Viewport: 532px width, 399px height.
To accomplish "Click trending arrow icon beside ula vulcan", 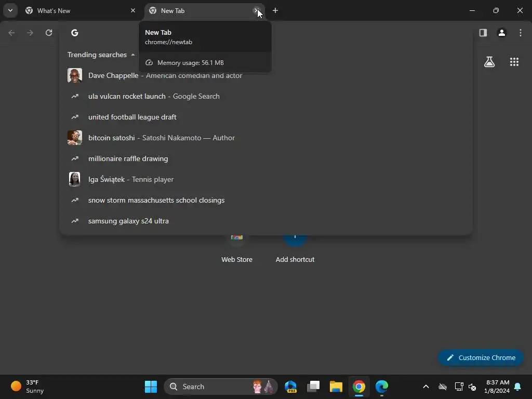I will tap(75, 96).
